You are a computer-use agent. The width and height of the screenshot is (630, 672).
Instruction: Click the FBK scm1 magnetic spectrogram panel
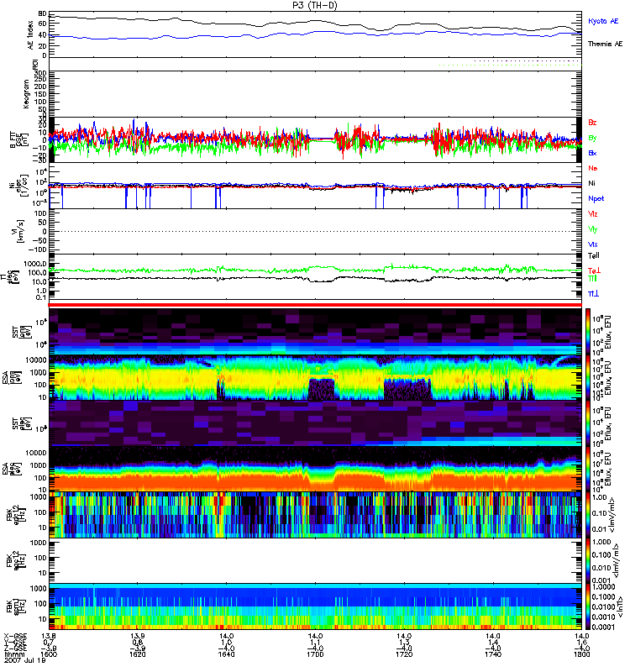pyautogui.click(x=315, y=606)
